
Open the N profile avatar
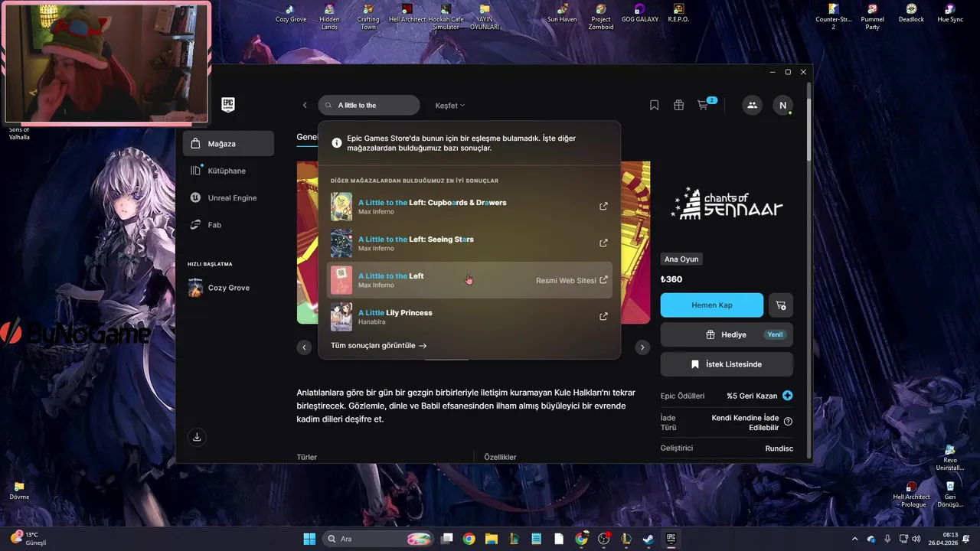(x=782, y=106)
